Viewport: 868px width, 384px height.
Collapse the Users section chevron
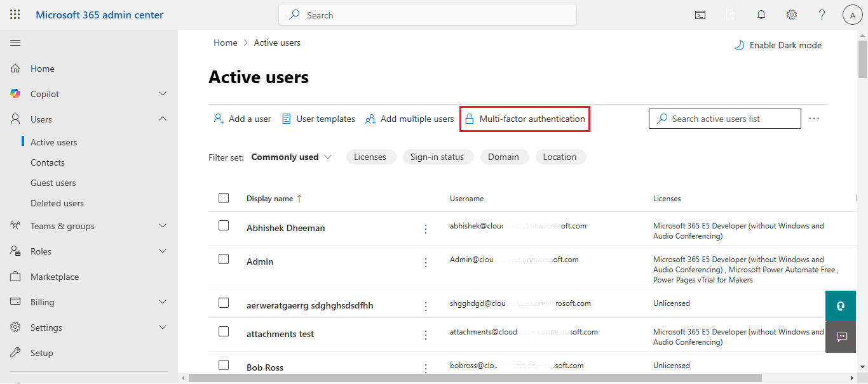163,119
